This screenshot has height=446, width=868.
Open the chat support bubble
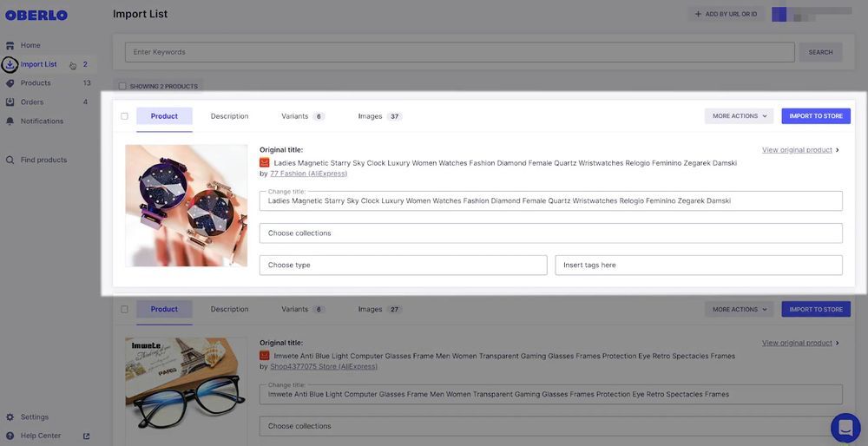coord(845,428)
